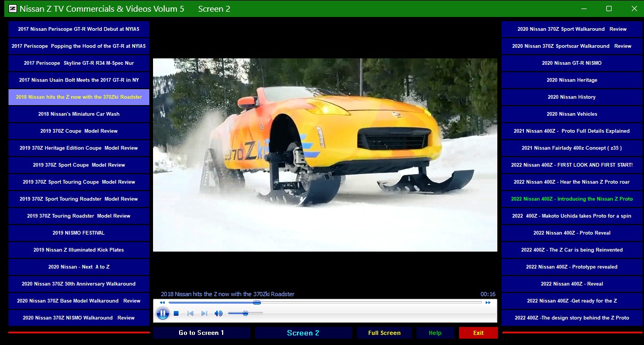Skip to previous track button
The width and height of the screenshot is (644, 345).
tap(190, 314)
